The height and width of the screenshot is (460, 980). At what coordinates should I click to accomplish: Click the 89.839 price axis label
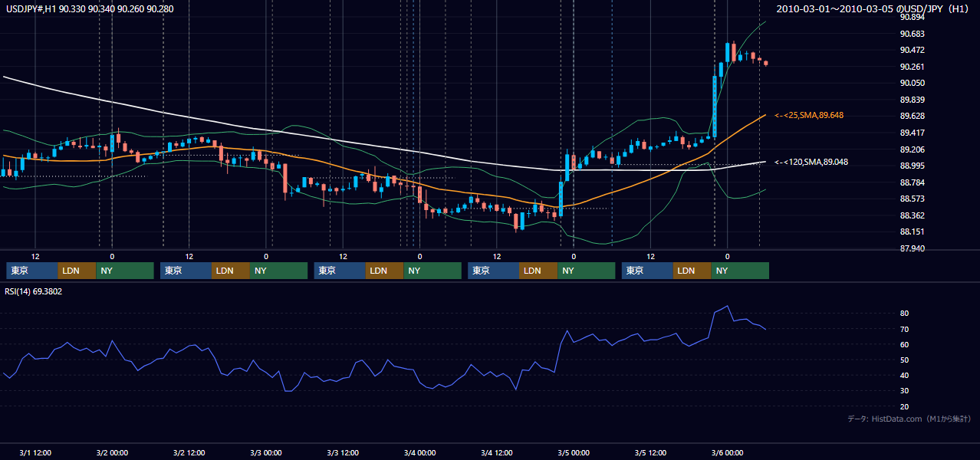pyautogui.click(x=912, y=100)
